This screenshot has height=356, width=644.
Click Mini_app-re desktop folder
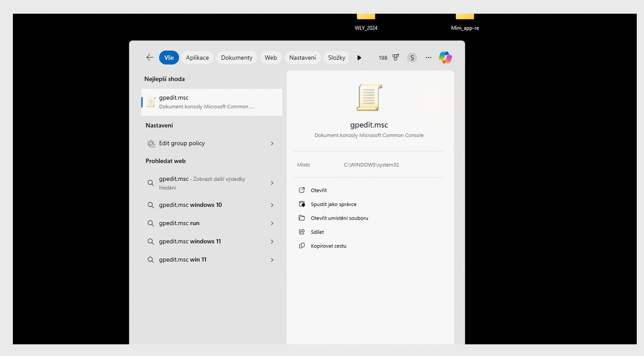(465, 23)
